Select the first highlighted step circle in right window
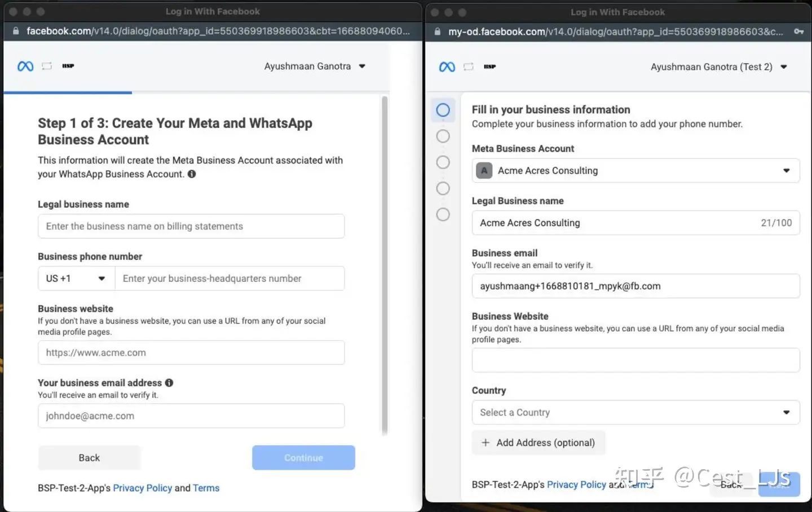Screen dimensions: 812x512 point(443,110)
